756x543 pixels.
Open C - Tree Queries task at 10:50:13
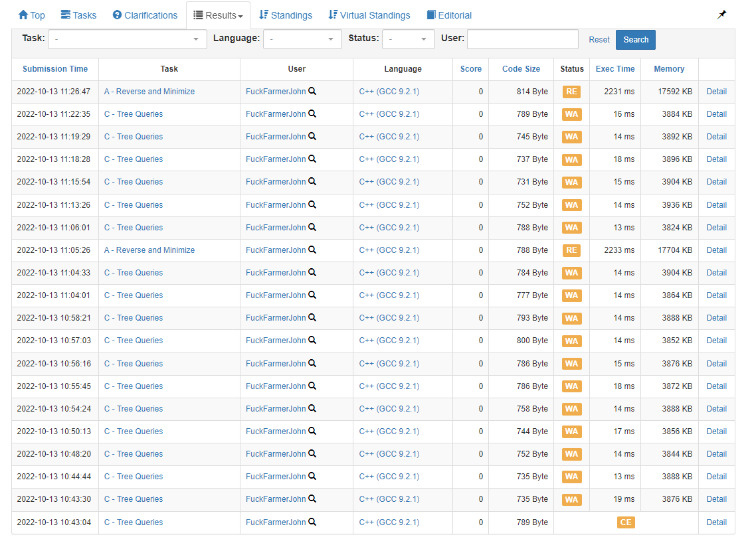click(x=134, y=431)
